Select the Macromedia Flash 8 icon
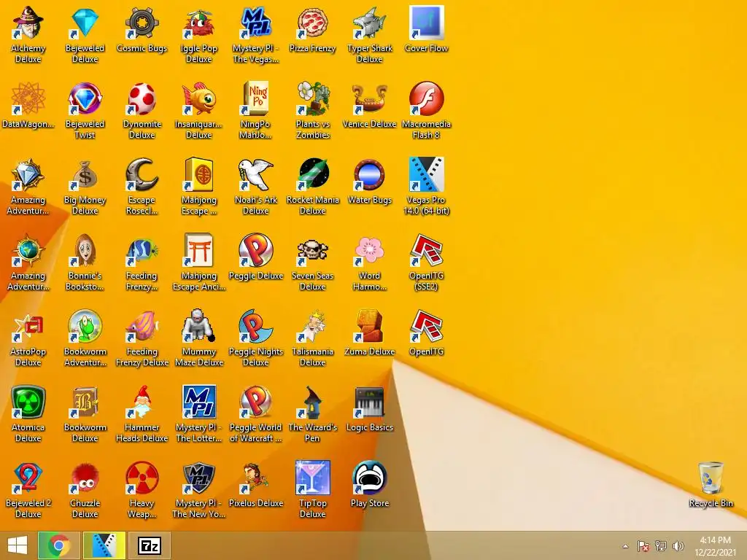 [x=426, y=98]
